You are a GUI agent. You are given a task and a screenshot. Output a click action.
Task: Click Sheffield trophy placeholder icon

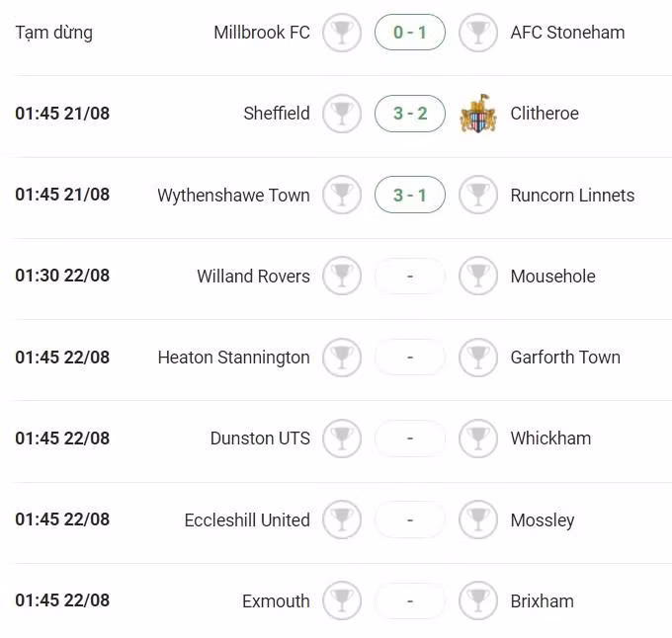pyautogui.click(x=342, y=114)
